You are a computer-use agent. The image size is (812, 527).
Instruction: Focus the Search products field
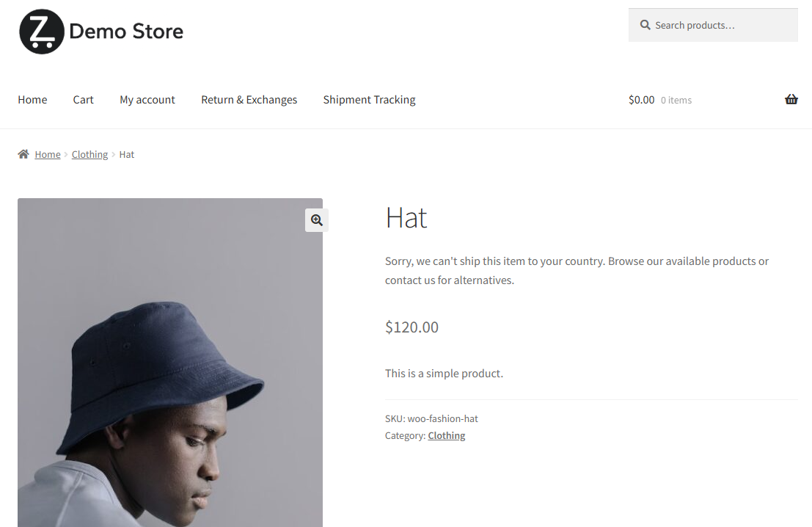pos(713,25)
